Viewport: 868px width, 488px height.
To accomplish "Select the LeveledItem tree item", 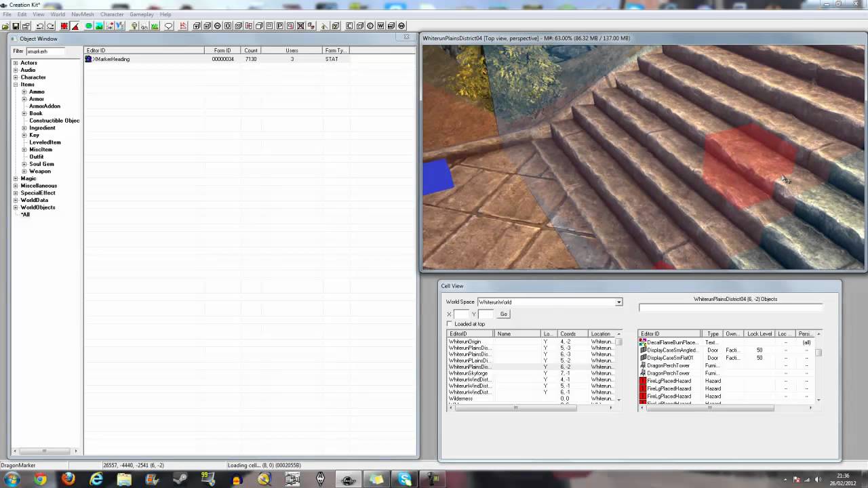I will tap(45, 142).
